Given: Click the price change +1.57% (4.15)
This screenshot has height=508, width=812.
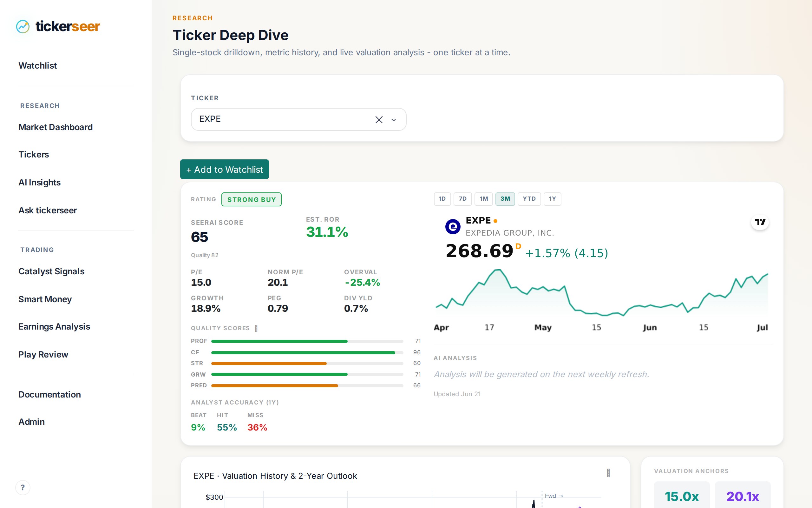Looking at the screenshot, I should (x=567, y=253).
